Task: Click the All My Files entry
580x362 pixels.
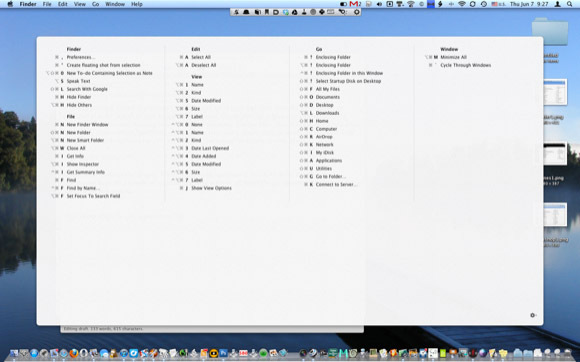Action: pyautogui.click(x=327, y=89)
